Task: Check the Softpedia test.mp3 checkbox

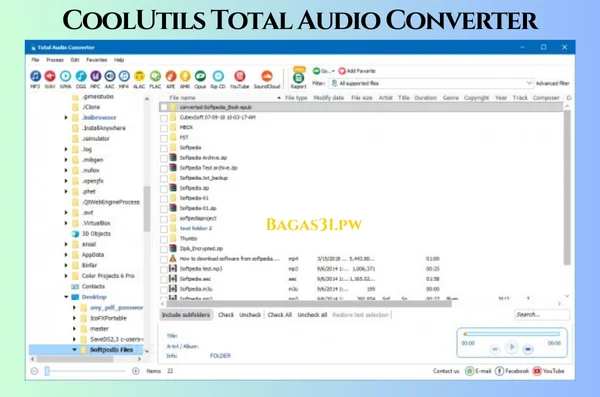Action: (164, 270)
